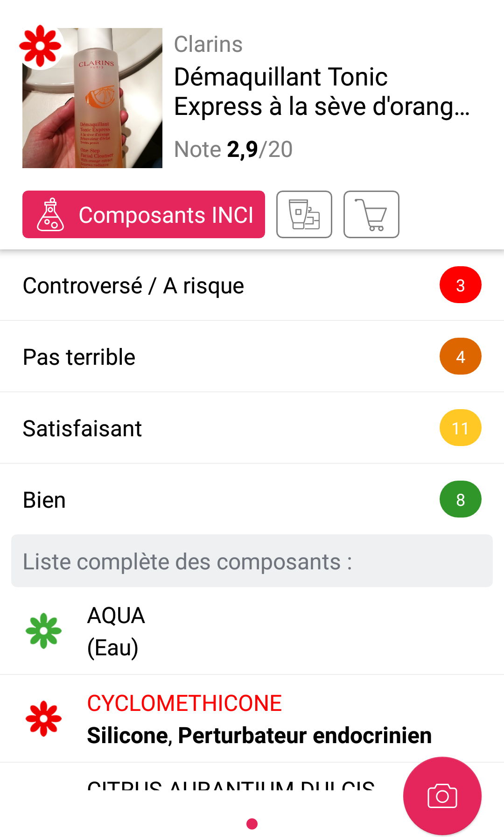Tap the red badge showing 3
The height and width of the screenshot is (837, 504).
tap(460, 285)
